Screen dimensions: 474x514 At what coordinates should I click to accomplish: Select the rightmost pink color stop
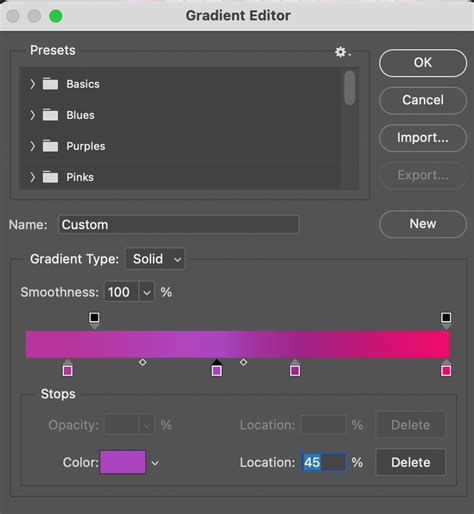(446, 368)
